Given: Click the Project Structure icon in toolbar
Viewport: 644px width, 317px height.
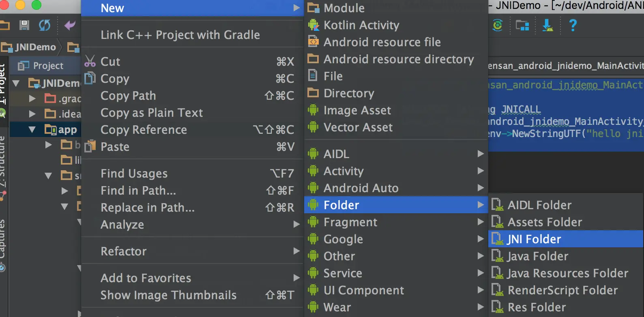Looking at the screenshot, I should click(x=522, y=26).
